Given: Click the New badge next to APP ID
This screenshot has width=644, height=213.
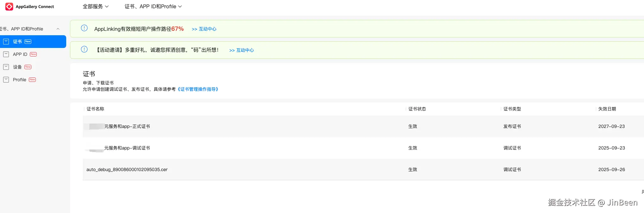Looking at the screenshot, I should pyautogui.click(x=33, y=54).
